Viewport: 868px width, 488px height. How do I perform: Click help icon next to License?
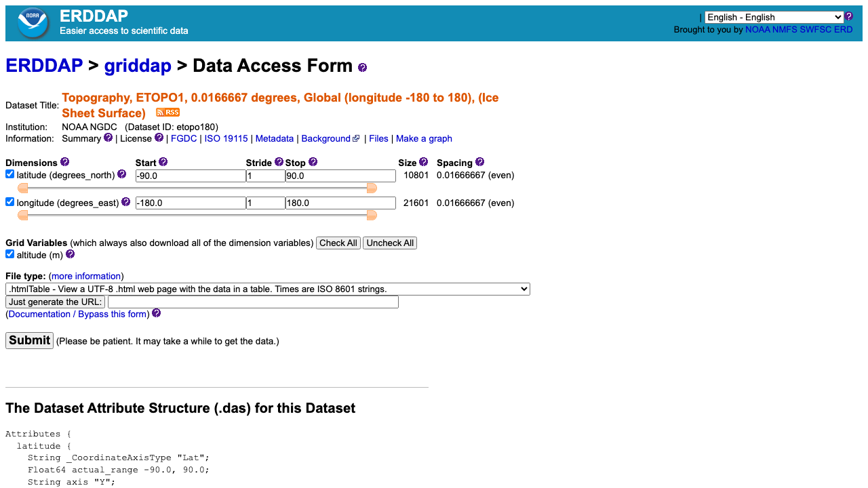[159, 138]
